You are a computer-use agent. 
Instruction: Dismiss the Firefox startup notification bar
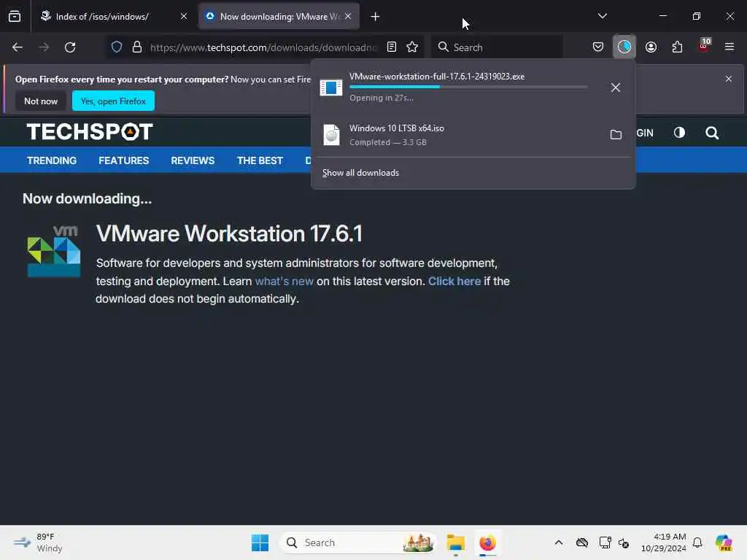(729, 79)
